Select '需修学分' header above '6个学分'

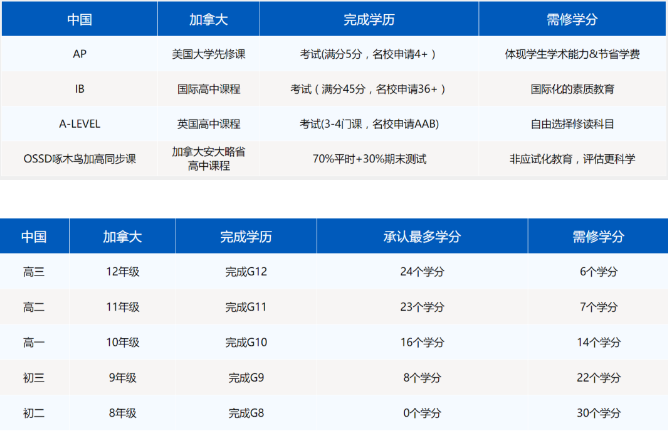[x=598, y=236]
